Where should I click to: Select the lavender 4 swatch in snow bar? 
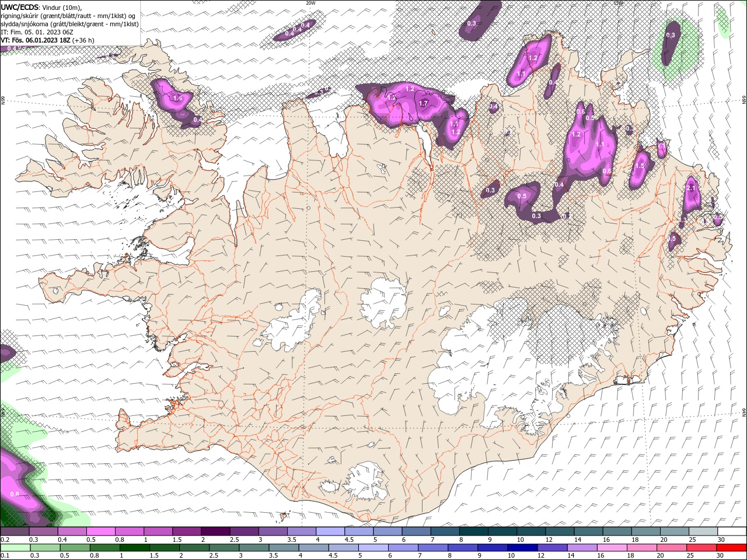pyautogui.click(x=330, y=531)
